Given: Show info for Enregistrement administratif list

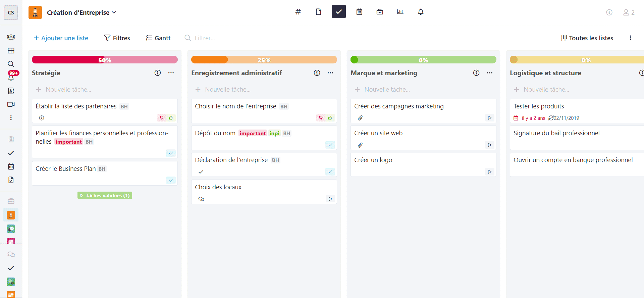Looking at the screenshot, I should (317, 73).
